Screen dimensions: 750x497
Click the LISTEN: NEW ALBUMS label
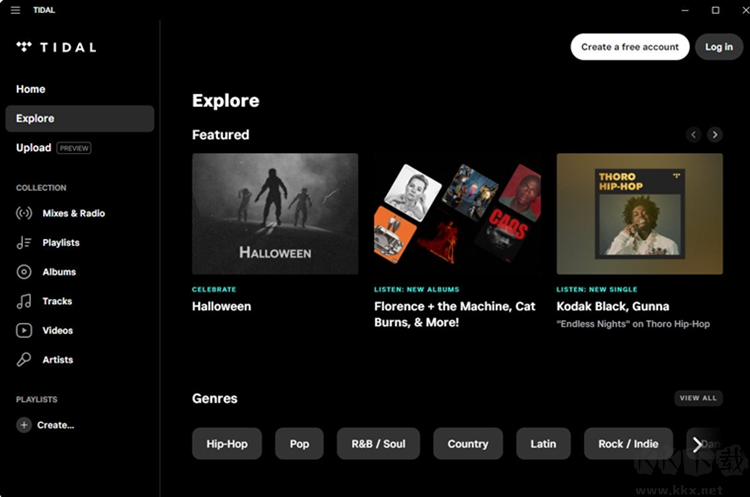417,289
